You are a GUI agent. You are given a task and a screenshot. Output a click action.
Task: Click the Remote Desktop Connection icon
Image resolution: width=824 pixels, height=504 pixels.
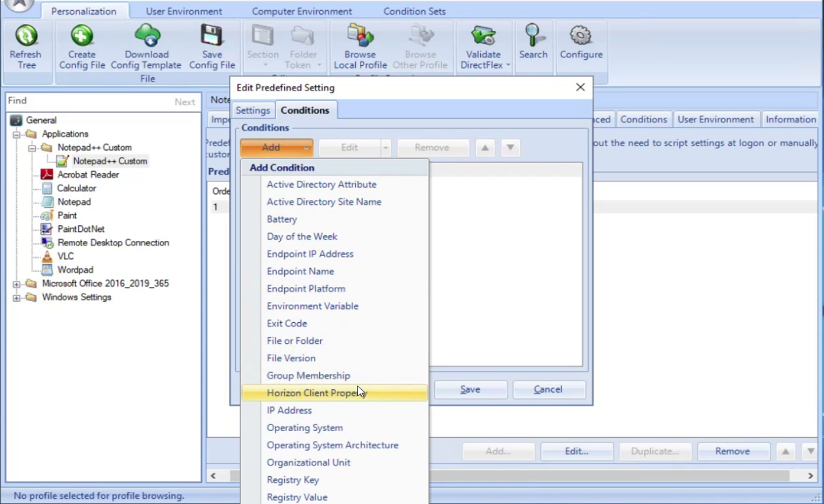[x=48, y=243]
